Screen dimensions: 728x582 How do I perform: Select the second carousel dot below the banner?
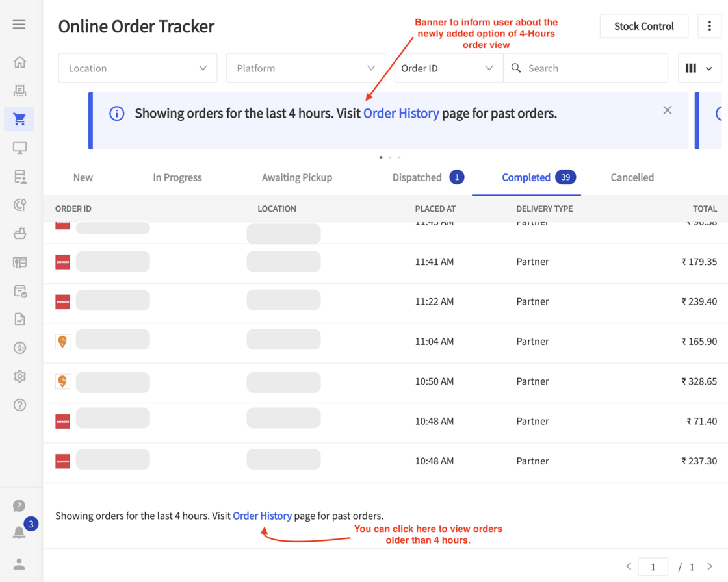[x=389, y=157]
